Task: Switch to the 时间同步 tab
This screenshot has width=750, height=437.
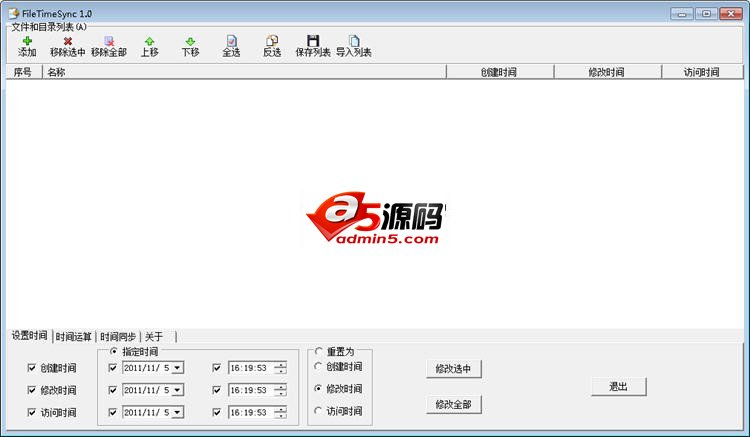Action: pos(118,337)
